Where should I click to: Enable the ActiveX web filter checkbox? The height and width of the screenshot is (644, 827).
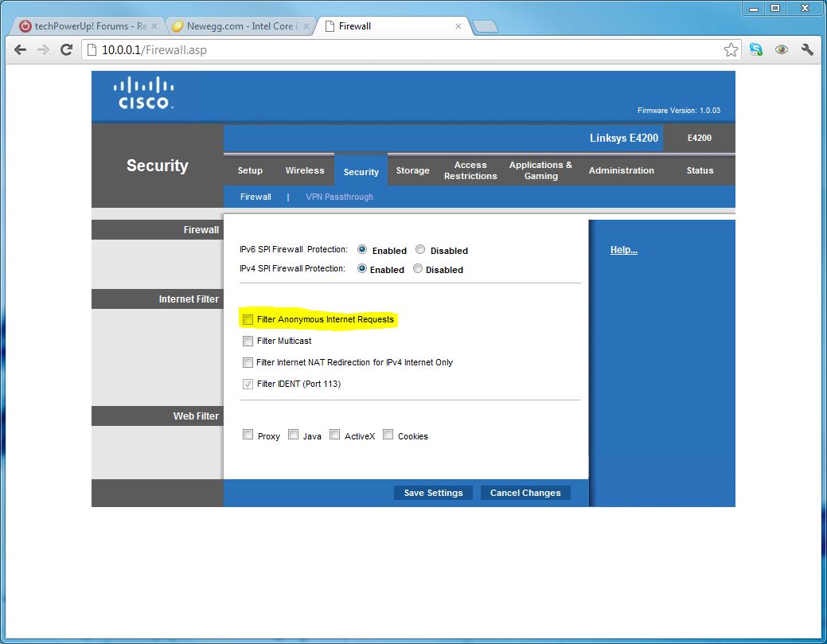(334, 435)
